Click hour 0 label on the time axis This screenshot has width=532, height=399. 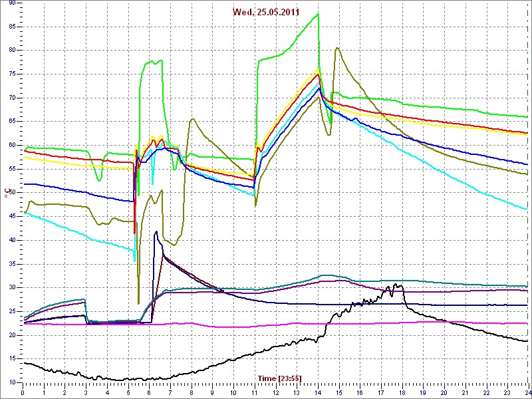[x=23, y=392]
